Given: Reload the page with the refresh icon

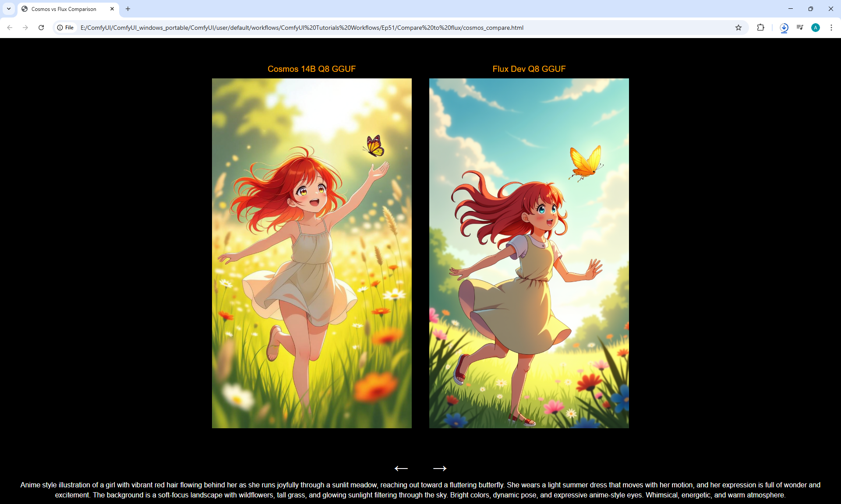Looking at the screenshot, I should [x=41, y=28].
